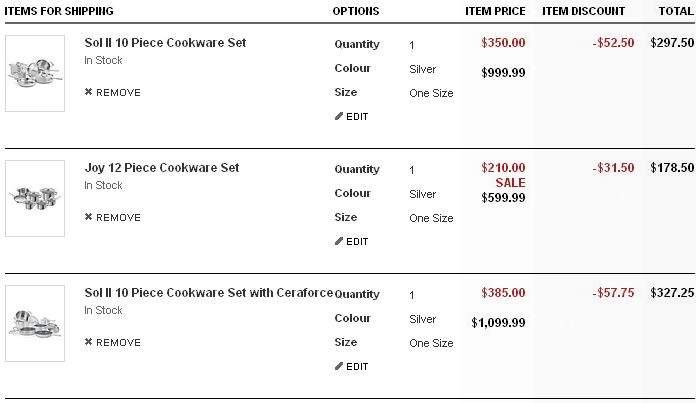Open the Joy 12 Piece Cookware Set title link

point(162,168)
